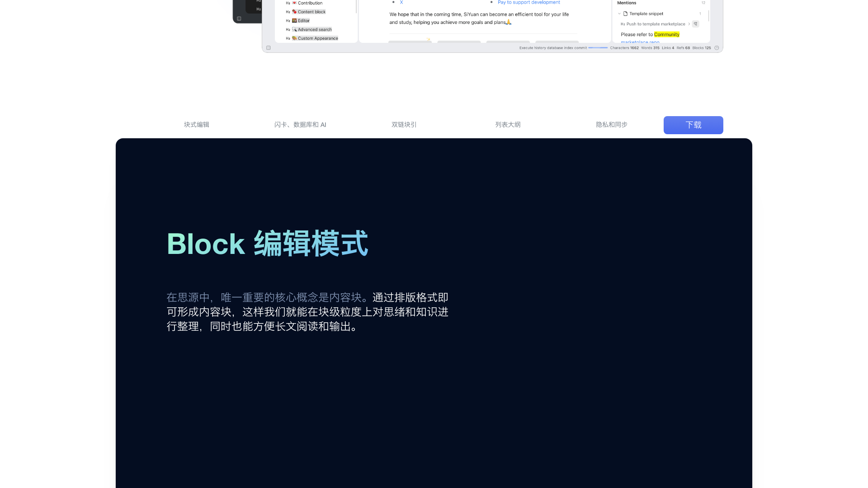Switch to the 块式编辑 tab

pyautogui.click(x=197, y=125)
